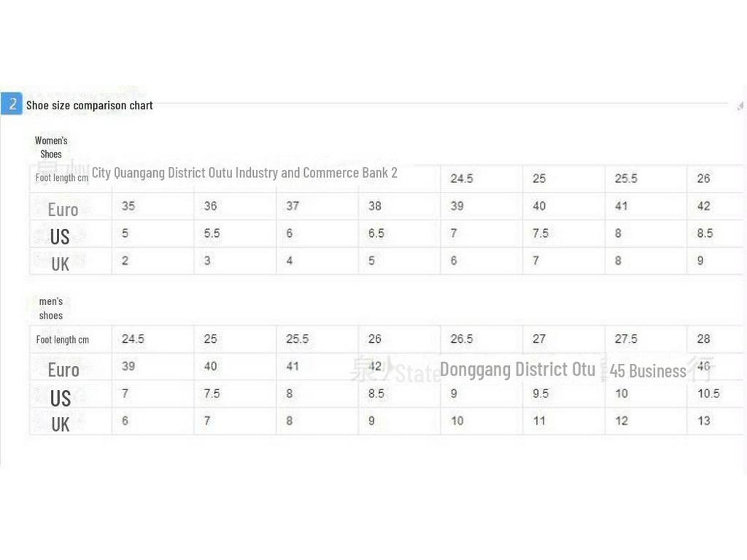Click the blue number 2 section badge
747x560 pixels.
click(12, 104)
